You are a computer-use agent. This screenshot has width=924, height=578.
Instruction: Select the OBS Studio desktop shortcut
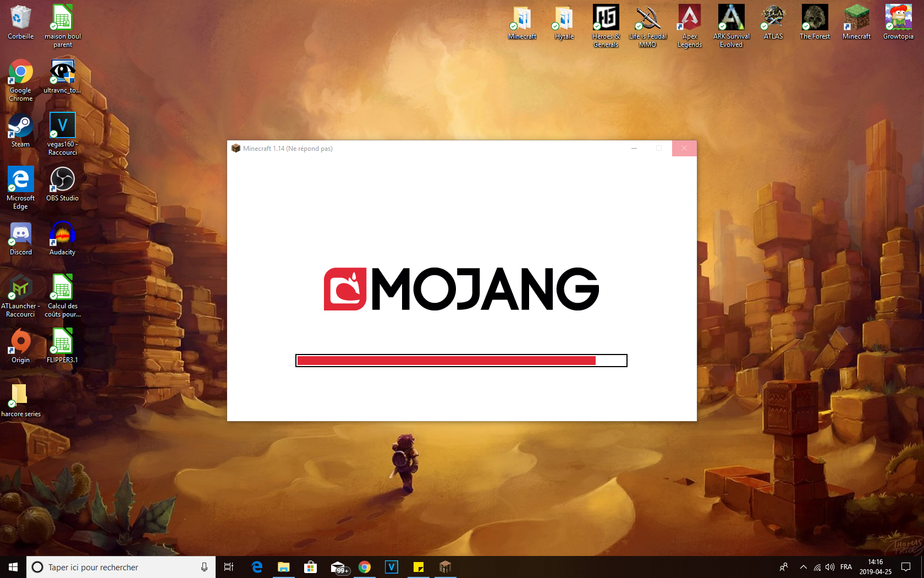(62, 184)
